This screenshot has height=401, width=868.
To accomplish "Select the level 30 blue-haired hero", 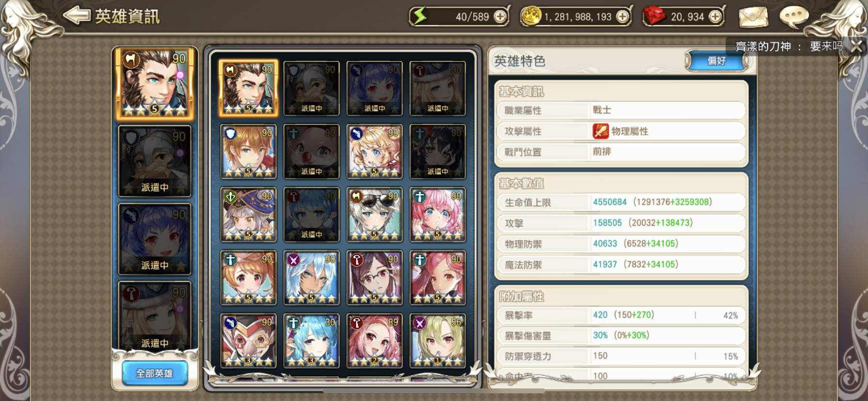I will (x=311, y=340).
